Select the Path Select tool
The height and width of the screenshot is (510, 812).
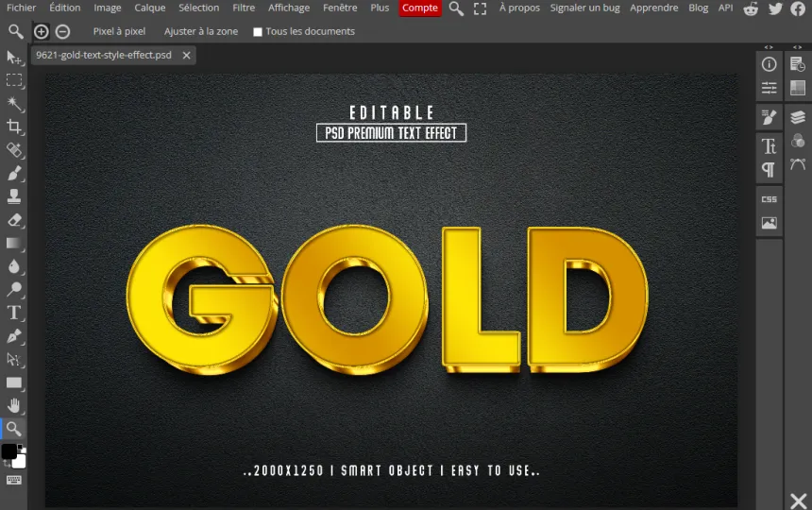click(14, 359)
